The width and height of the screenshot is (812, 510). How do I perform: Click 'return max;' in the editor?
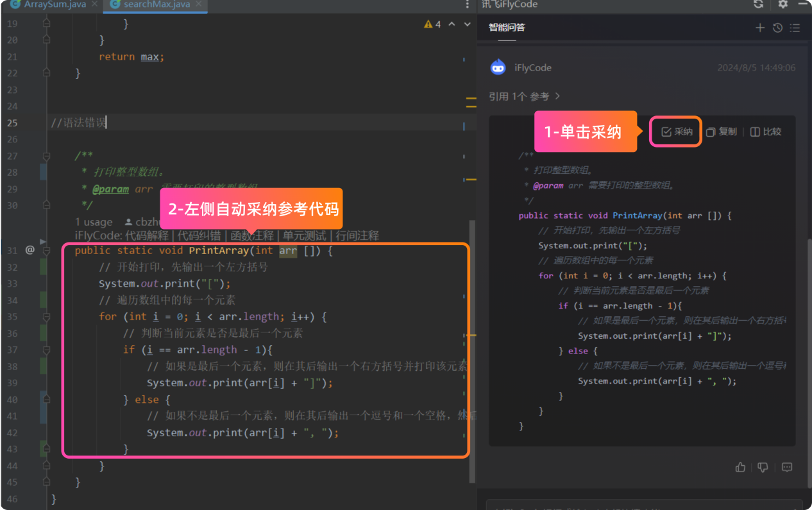pos(131,56)
